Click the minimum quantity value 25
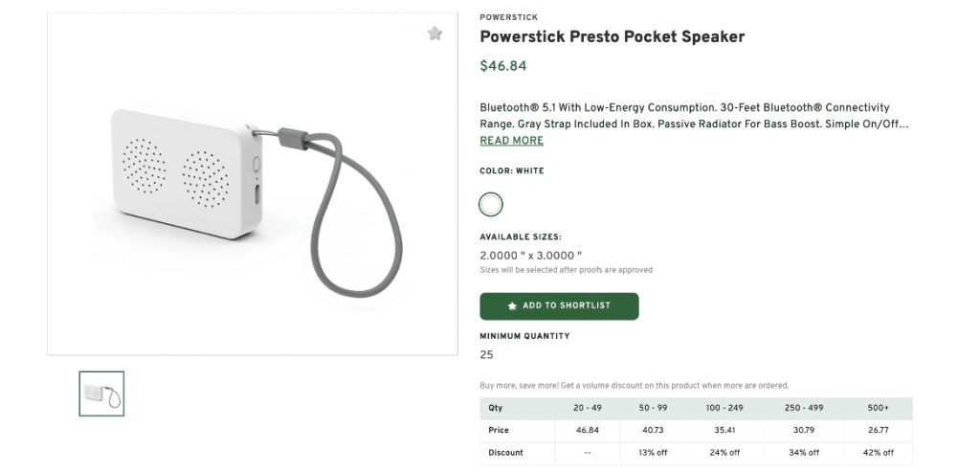 click(486, 354)
